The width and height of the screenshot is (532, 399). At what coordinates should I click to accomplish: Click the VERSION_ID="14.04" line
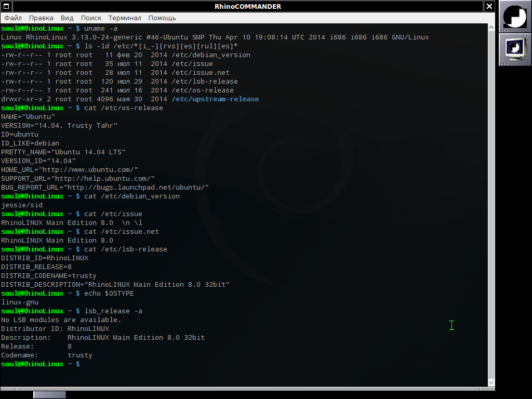(38, 161)
